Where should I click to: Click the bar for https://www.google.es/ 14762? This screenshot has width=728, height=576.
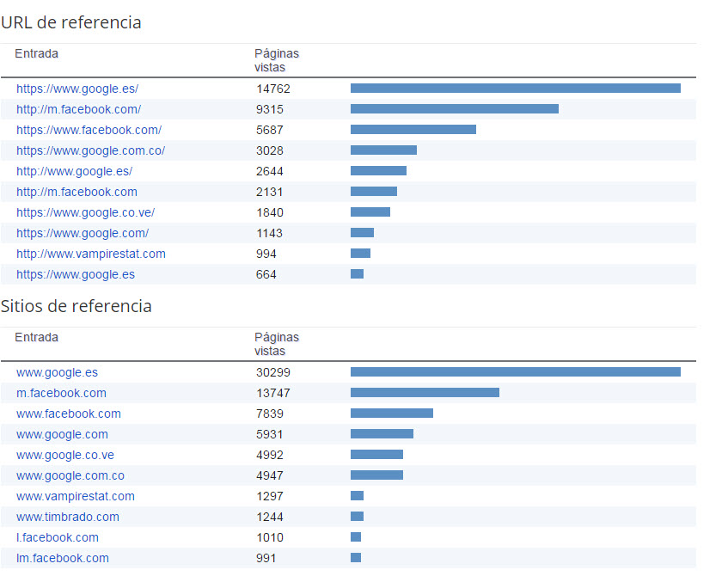click(x=516, y=89)
